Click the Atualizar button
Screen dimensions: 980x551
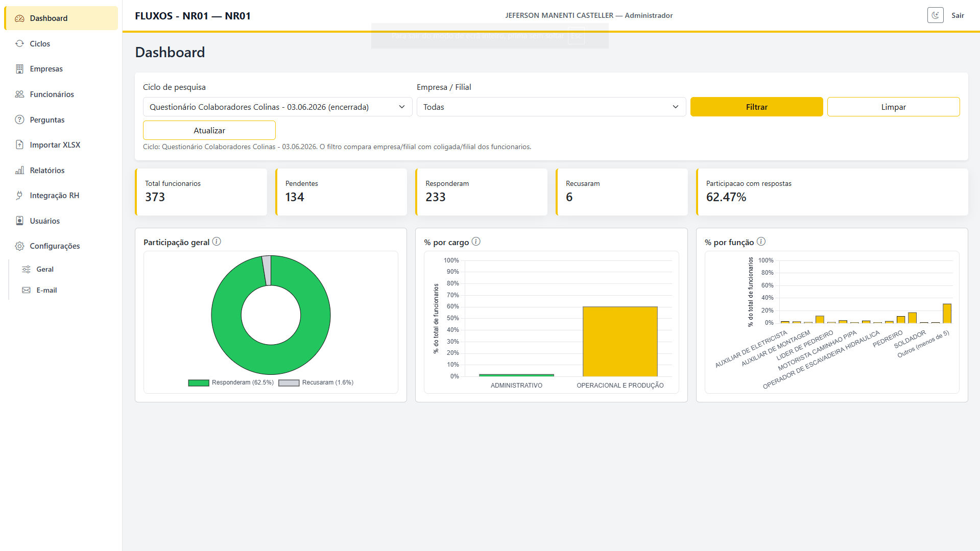tap(209, 130)
